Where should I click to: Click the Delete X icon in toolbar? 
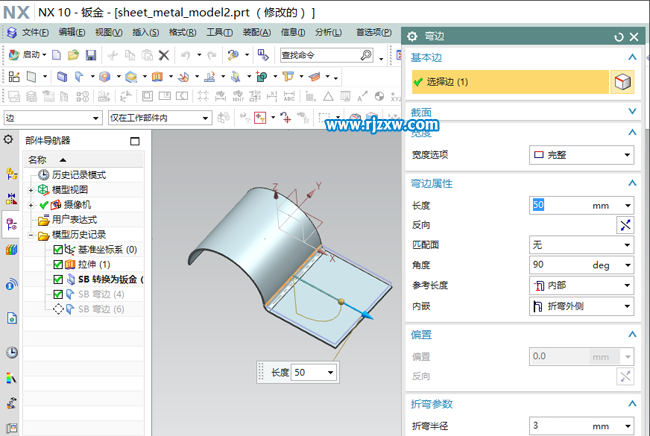164,55
